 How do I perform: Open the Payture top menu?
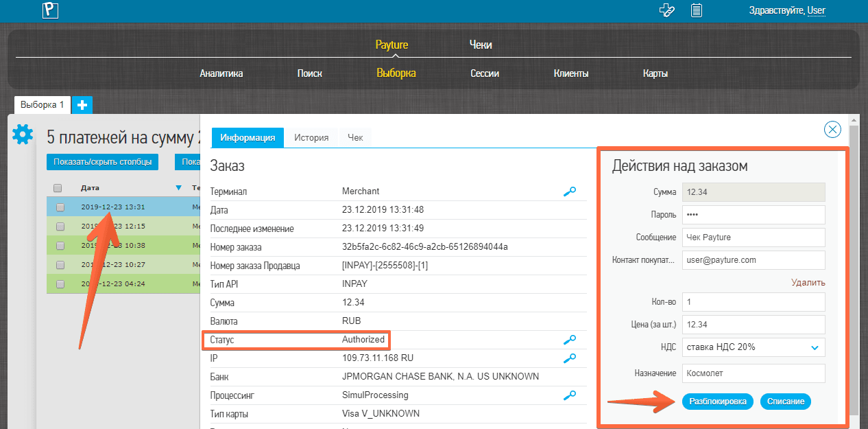(x=391, y=45)
